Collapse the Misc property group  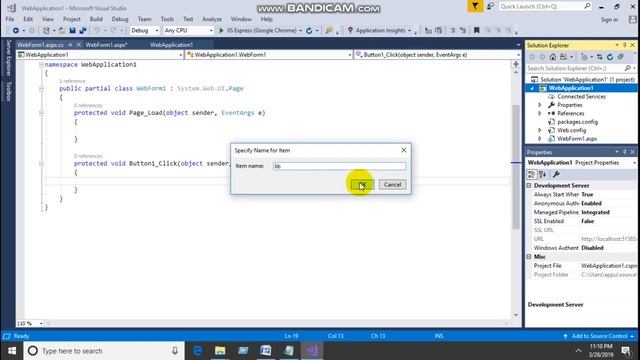(x=529, y=257)
